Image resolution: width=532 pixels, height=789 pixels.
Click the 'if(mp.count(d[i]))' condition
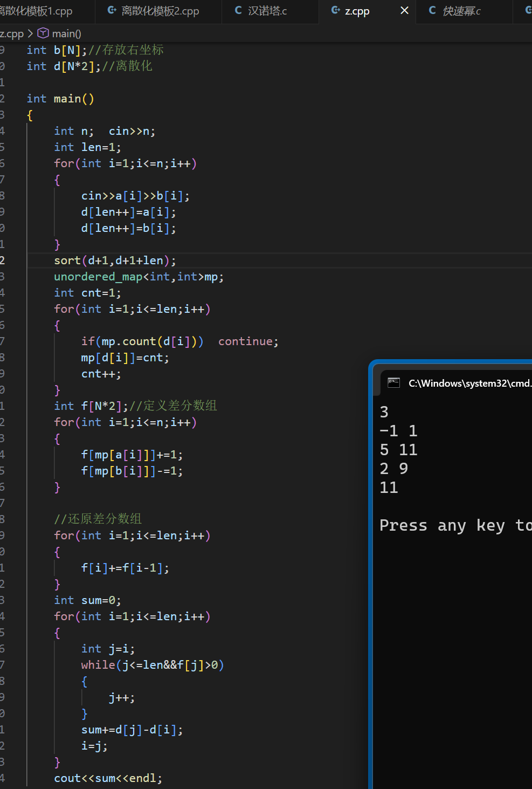point(142,341)
